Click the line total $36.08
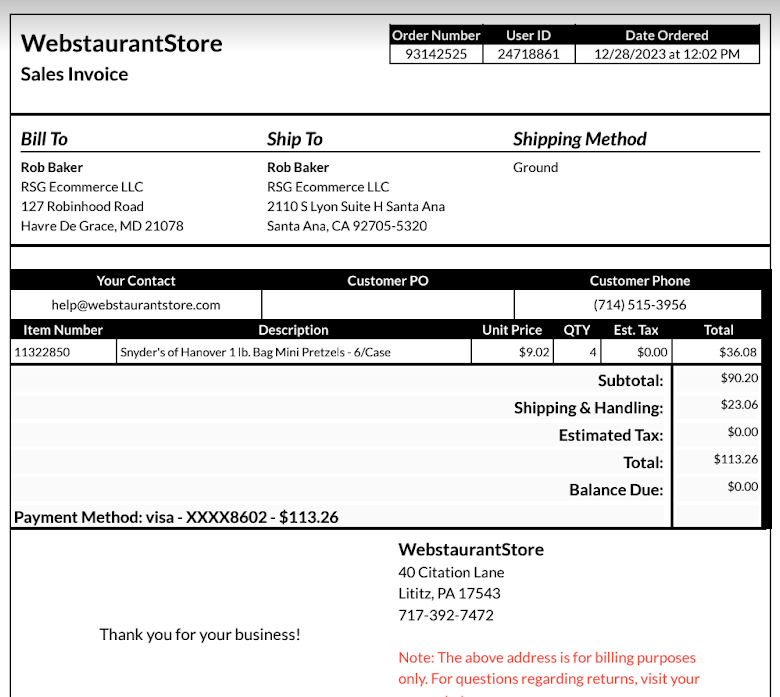This screenshot has height=697, width=780. (738, 352)
